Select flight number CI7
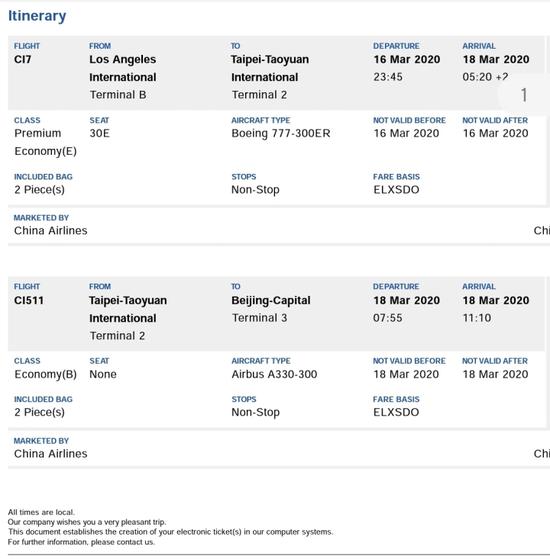Screen dimensions: 550x559 pos(22,59)
